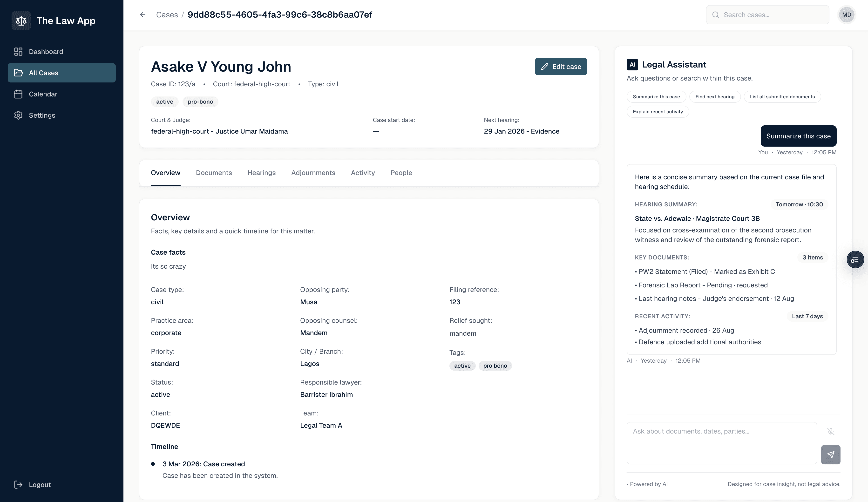Switch to the Documents tab

pyautogui.click(x=214, y=173)
